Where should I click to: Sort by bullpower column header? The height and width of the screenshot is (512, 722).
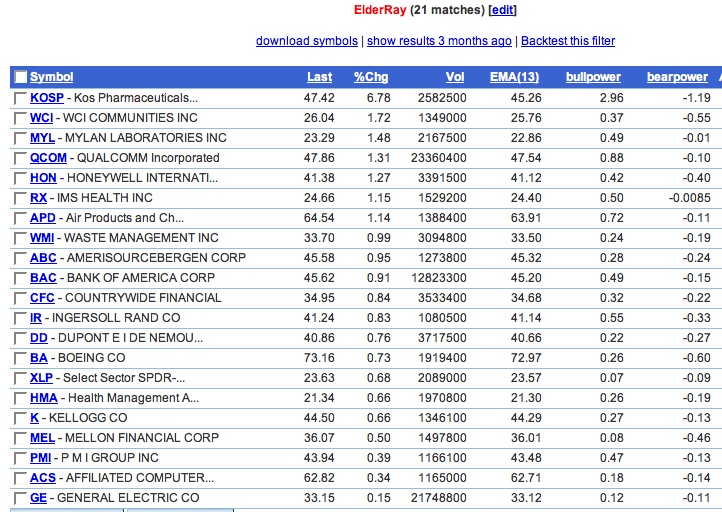click(593, 77)
